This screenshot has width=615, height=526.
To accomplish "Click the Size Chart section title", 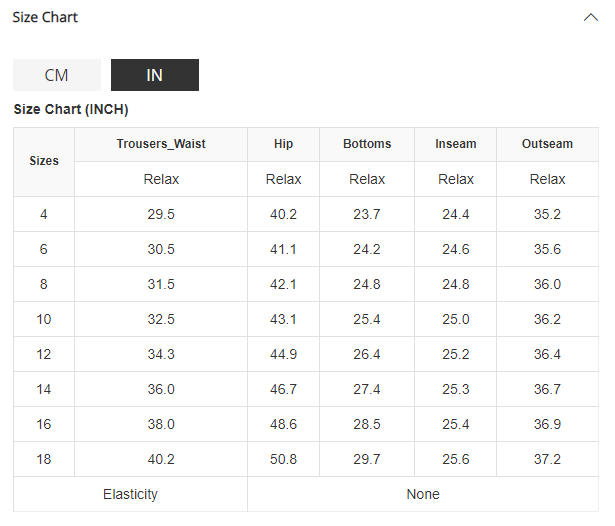I will (45, 17).
